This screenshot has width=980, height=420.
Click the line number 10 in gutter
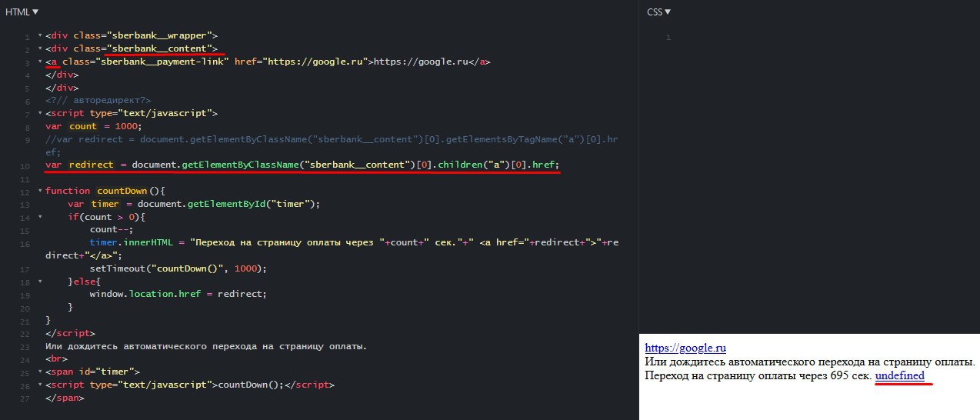coord(25,166)
